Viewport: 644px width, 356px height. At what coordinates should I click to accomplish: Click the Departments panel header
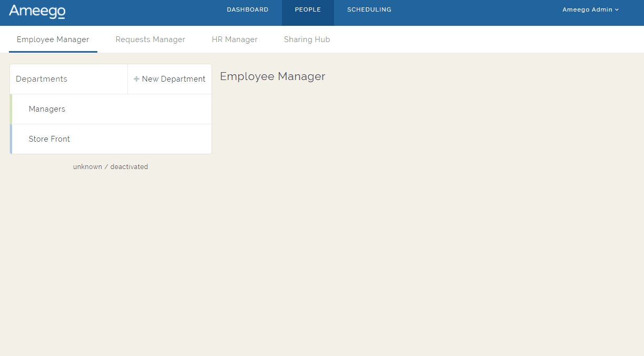tap(42, 78)
